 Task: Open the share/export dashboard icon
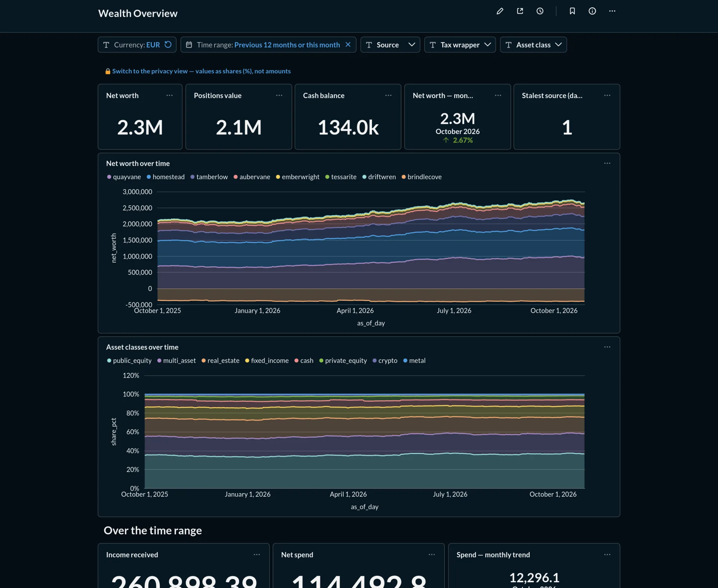pyautogui.click(x=520, y=11)
